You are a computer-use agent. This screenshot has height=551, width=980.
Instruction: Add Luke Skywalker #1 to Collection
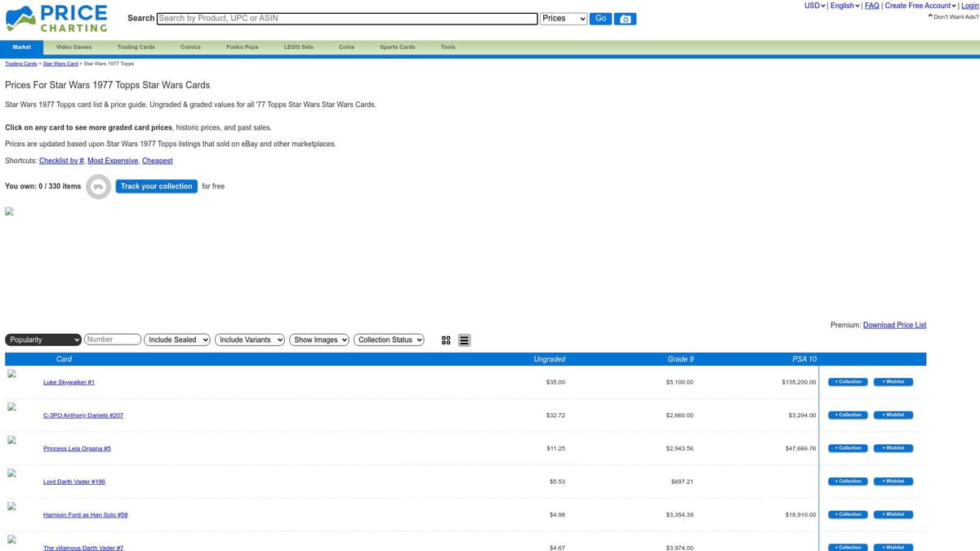pyautogui.click(x=848, y=382)
